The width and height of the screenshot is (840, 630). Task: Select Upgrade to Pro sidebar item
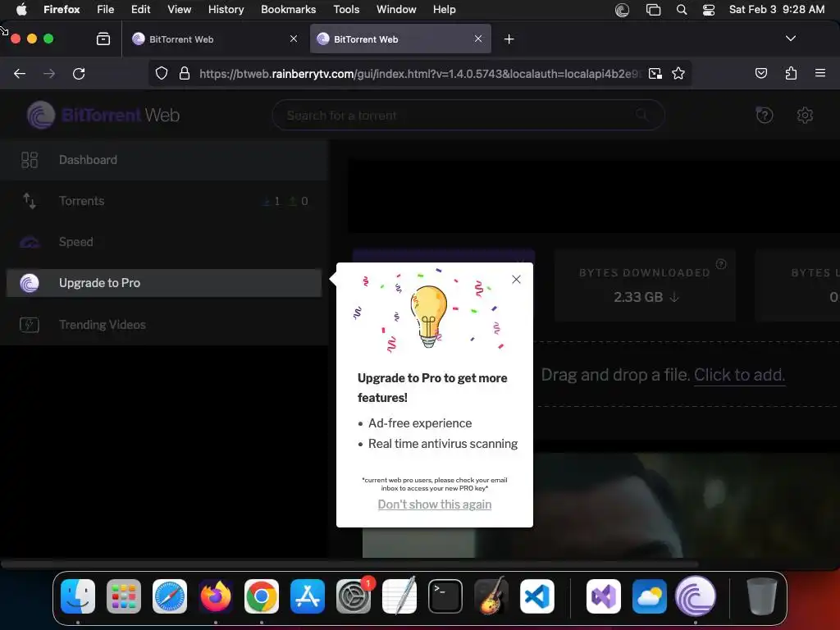164,283
